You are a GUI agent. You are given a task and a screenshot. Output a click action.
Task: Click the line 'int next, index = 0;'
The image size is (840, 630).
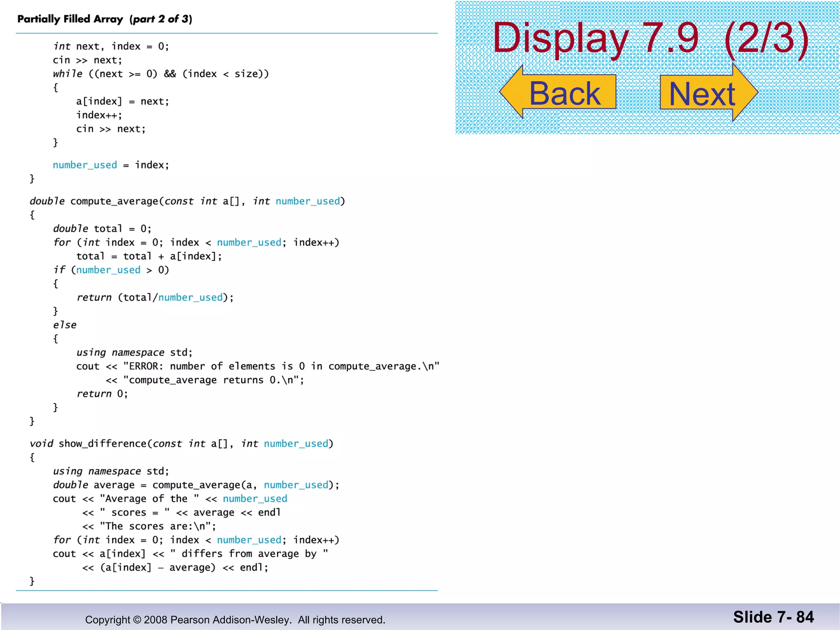[x=111, y=46]
